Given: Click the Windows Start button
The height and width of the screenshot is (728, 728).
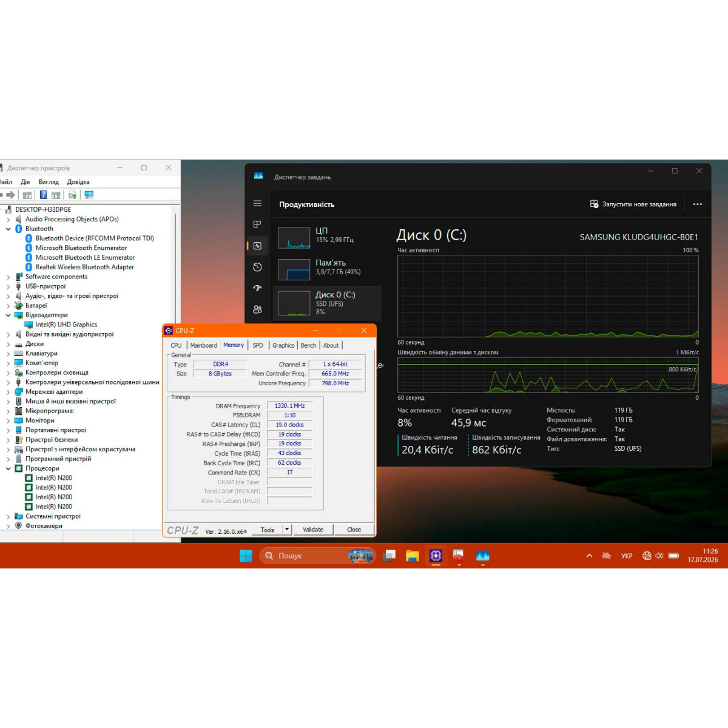Looking at the screenshot, I should pos(246,556).
